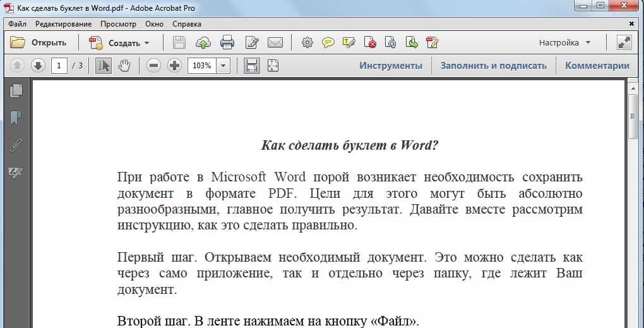Activate the text selection cursor tool
644x328 pixels.
tap(103, 65)
